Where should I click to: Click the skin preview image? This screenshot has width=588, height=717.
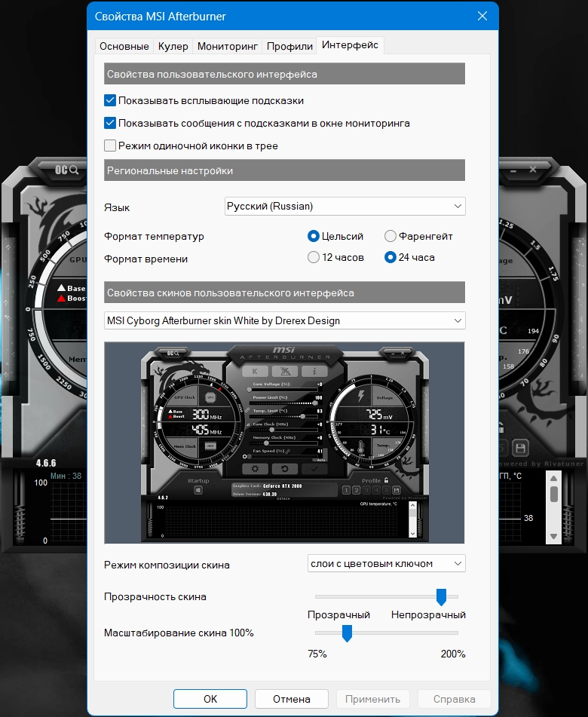point(284,443)
